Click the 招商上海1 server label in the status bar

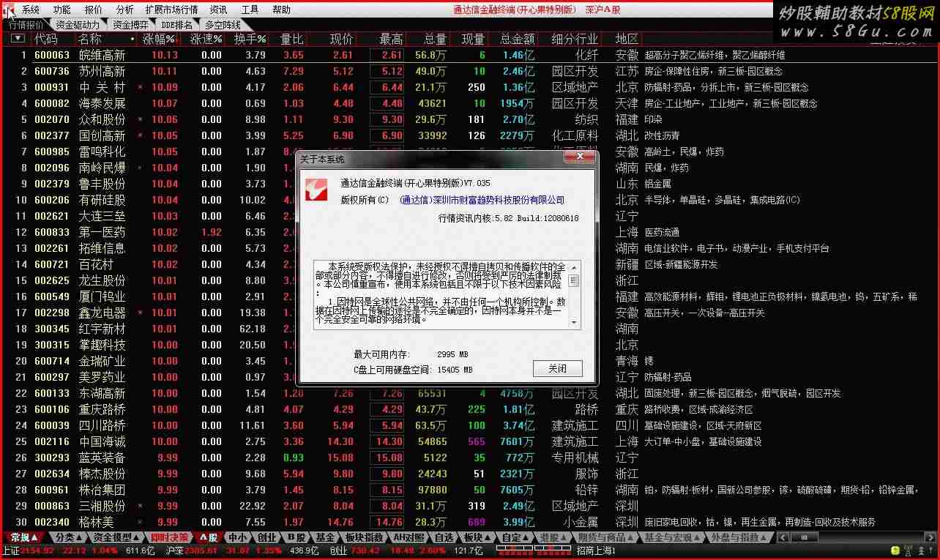coord(596,550)
